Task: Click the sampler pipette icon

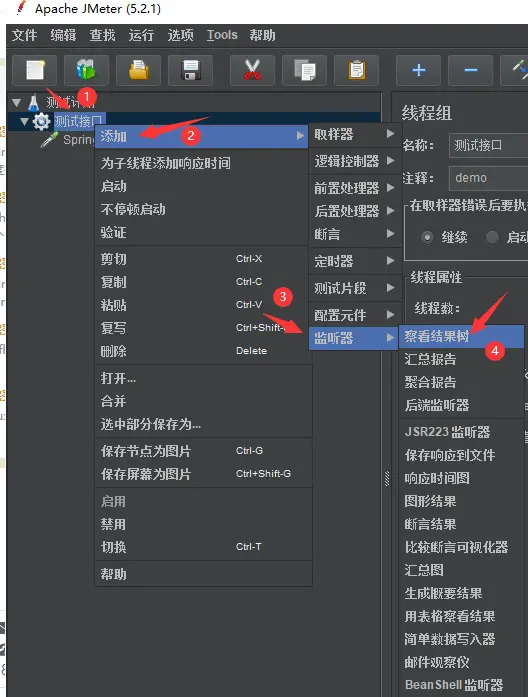Action: (x=49, y=140)
